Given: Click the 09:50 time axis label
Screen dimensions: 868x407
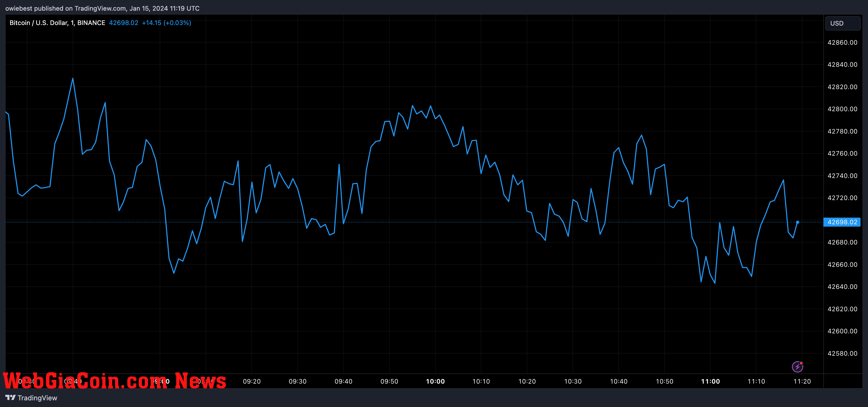Looking at the screenshot, I should tap(389, 381).
